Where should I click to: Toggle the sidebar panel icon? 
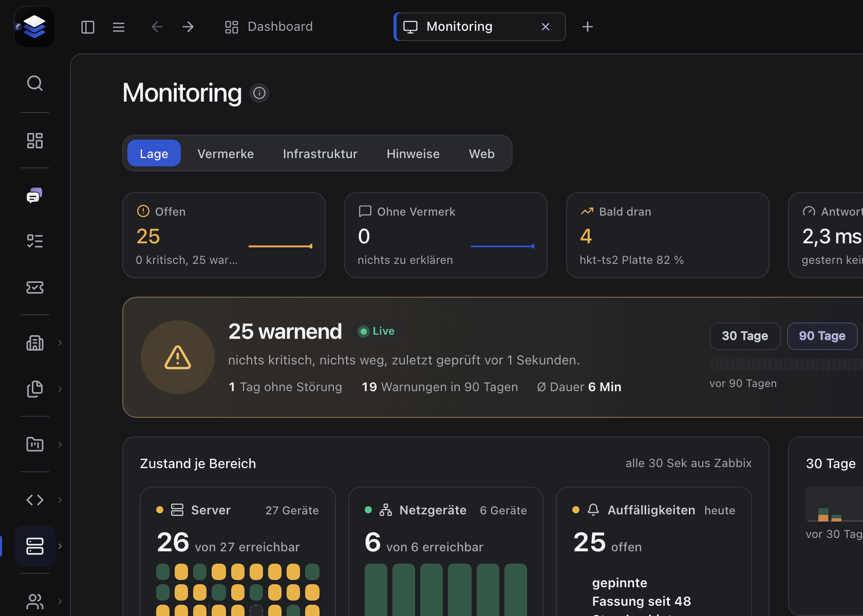(x=88, y=27)
